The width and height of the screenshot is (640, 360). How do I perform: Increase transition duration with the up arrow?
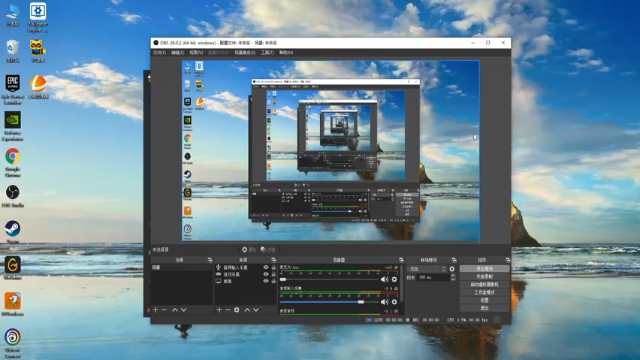[x=453, y=276]
